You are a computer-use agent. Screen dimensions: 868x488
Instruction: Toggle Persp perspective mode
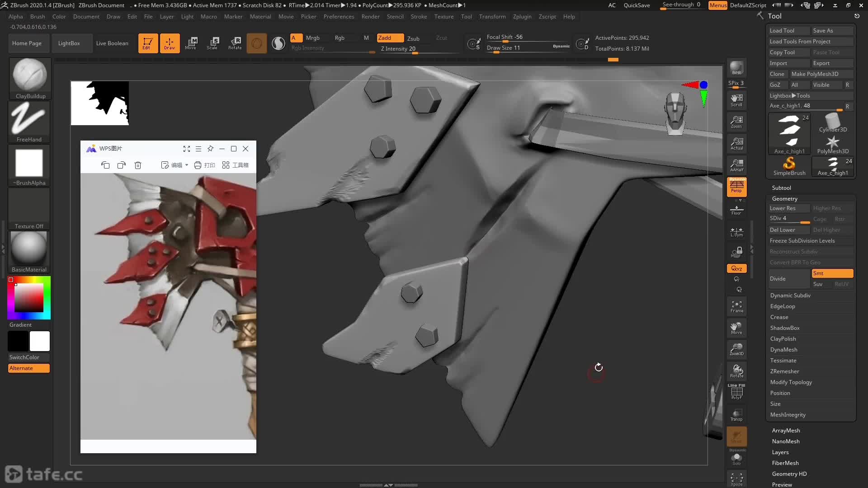[736, 187]
